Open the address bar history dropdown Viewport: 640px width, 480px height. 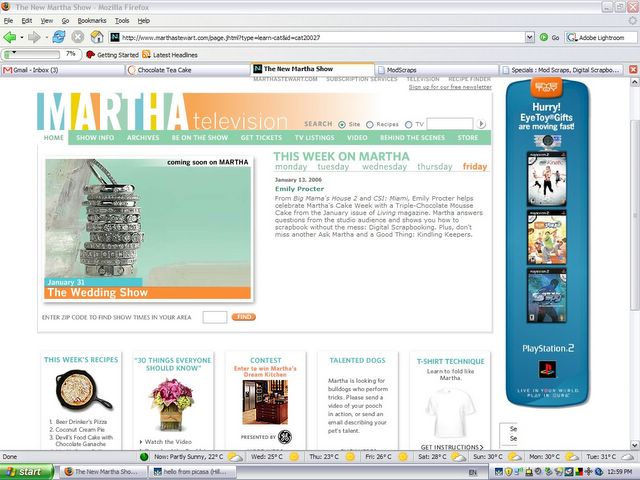[529, 38]
